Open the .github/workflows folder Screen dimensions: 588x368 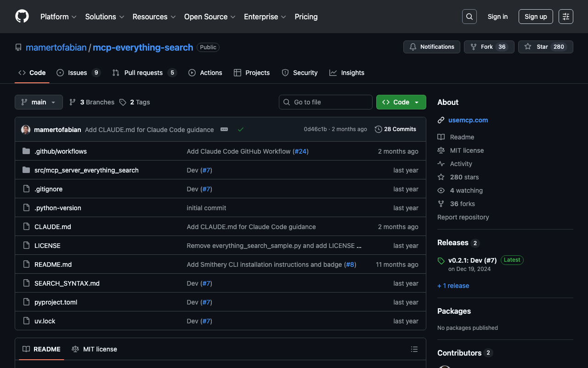click(x=60, y=151)
